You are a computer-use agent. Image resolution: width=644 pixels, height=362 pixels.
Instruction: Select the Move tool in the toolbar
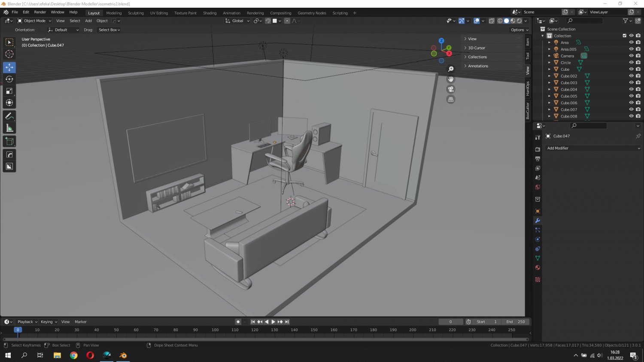(9, 67)
